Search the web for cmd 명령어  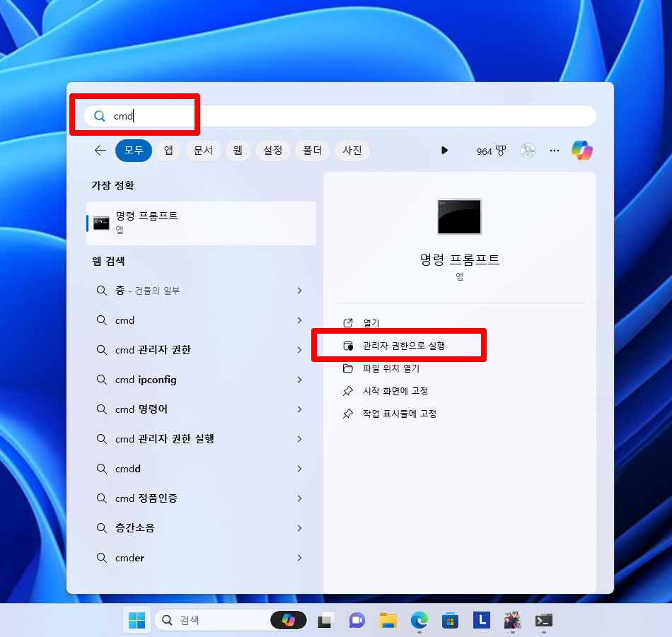point(141,409)
